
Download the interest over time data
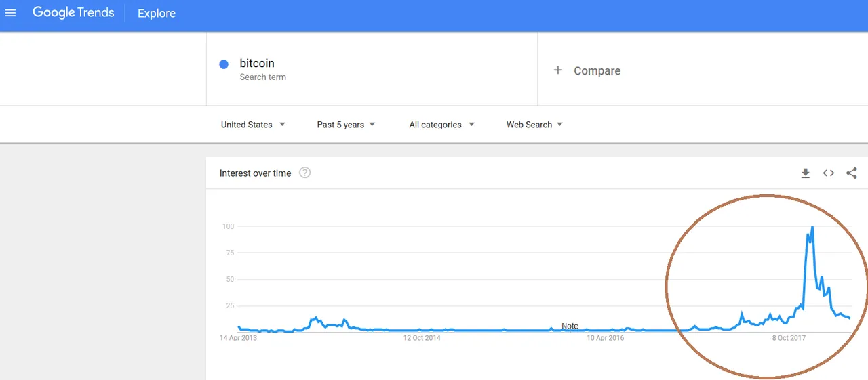pyautogui.click(x=806, y=173)
